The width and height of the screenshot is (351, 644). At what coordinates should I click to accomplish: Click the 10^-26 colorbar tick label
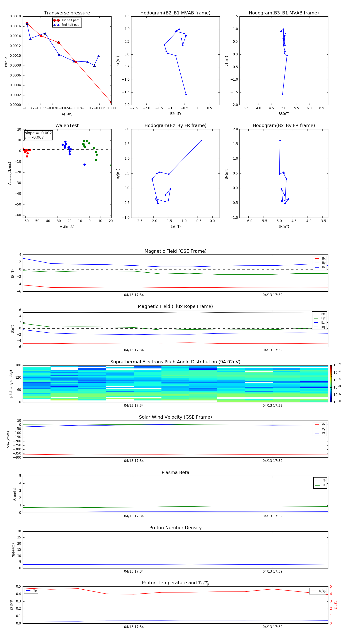337,365
